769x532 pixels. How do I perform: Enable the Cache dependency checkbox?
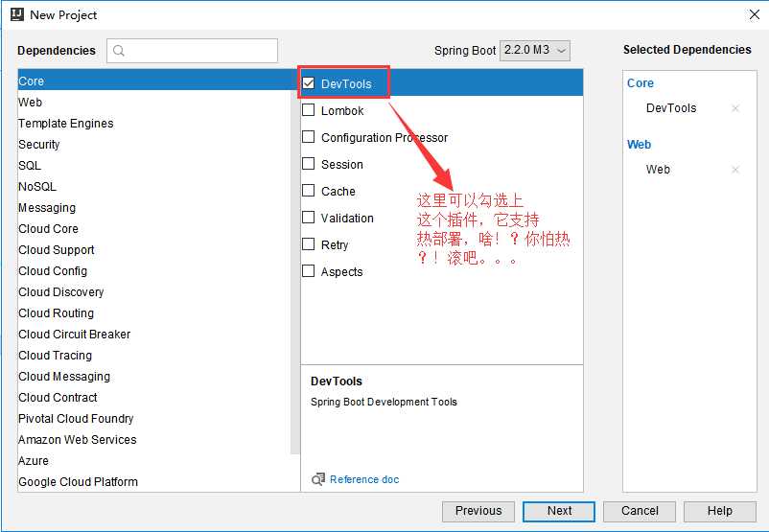point(309,190)
